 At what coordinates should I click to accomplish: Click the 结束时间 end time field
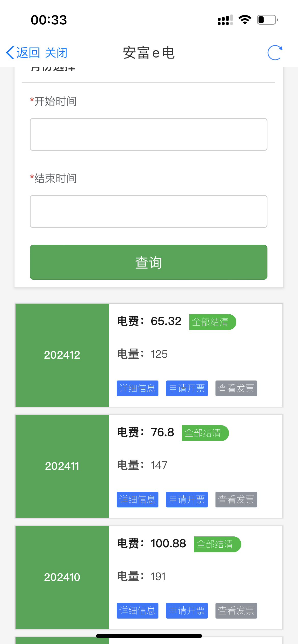148,211
